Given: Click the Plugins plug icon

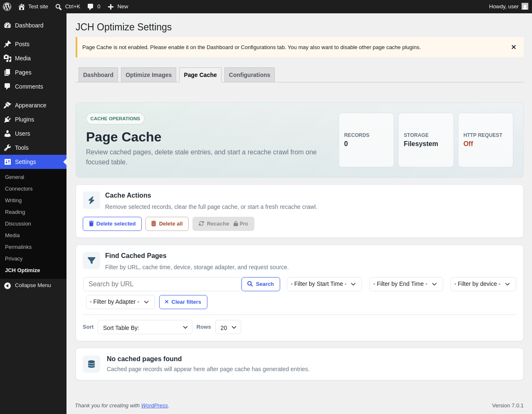Looking at the screenshot, I should 7,119.
